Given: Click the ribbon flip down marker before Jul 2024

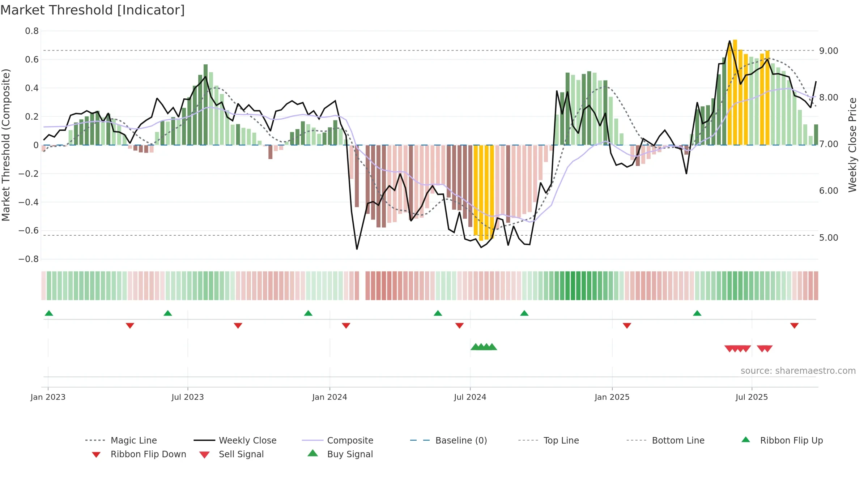Looking at the screenshot, I should [x=459, y=326].
